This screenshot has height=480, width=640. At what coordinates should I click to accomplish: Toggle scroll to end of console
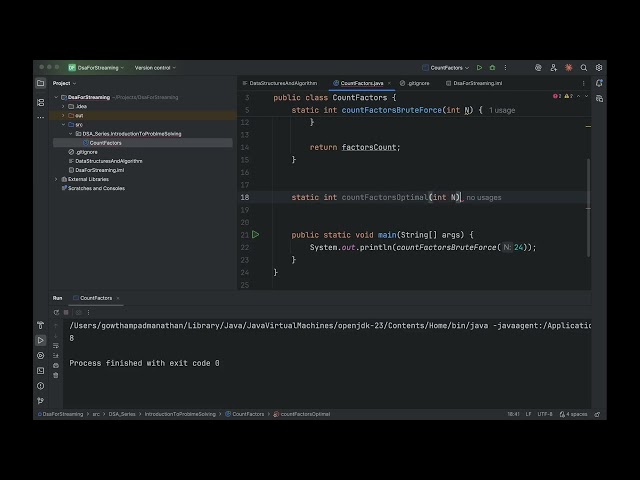coord(56,356)
